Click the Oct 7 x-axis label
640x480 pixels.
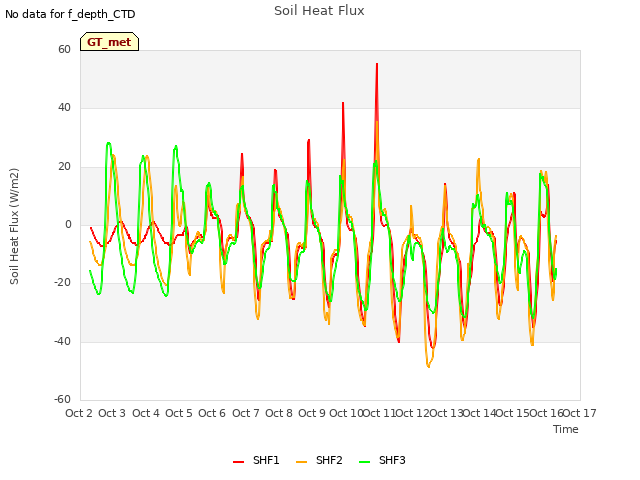[246, 413]
